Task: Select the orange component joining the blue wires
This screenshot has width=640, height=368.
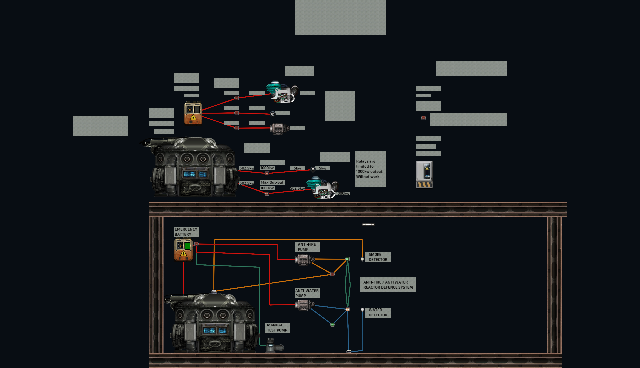Action: pos(347,310)
